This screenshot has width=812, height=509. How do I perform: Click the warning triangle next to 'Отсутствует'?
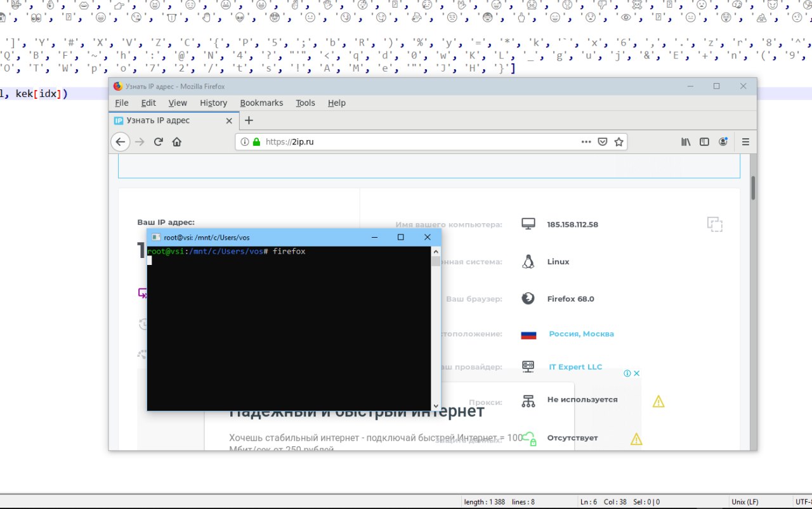click(636, 439)
